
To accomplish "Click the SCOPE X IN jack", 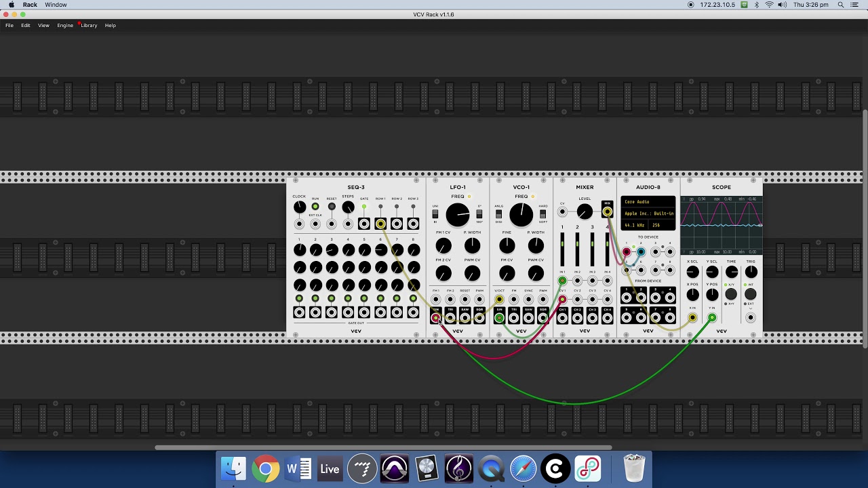I will point(692,317).
